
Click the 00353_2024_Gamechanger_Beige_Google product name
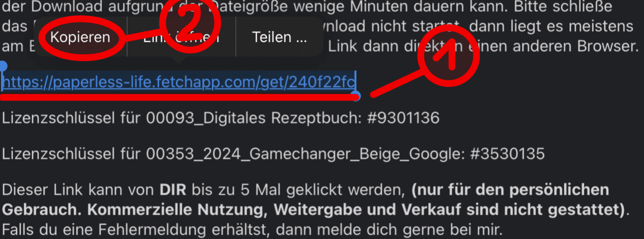pos(304,154)
